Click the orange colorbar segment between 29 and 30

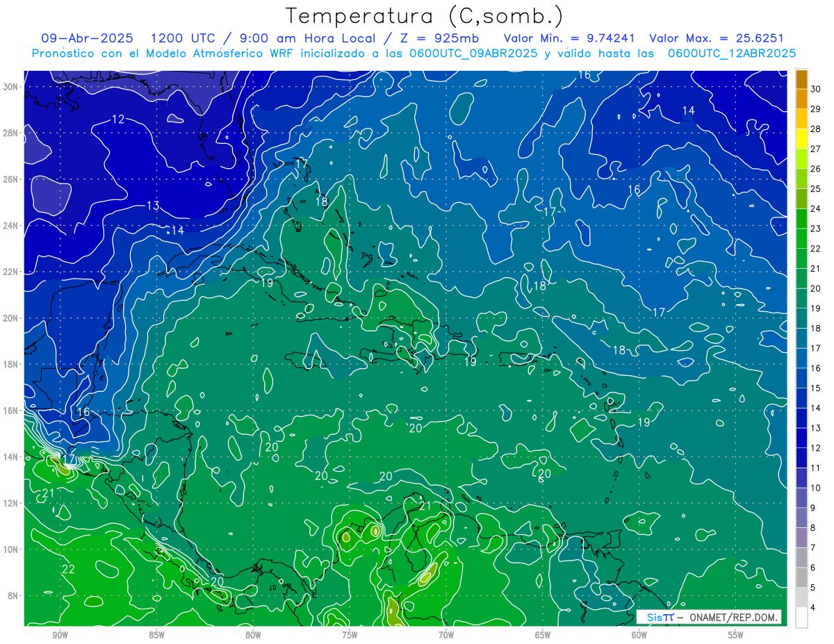[801, 99]
